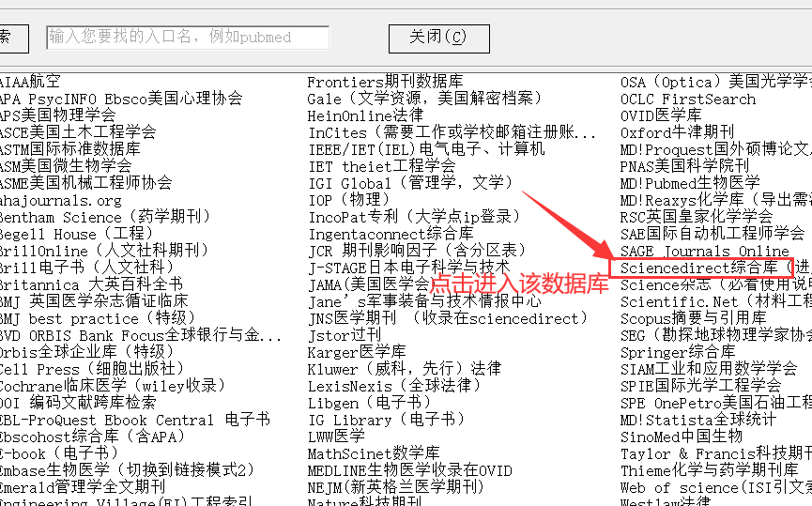Open Ingentaconnect综合库
The height and width of the screenshot is (506, 812).
point(391,234)
